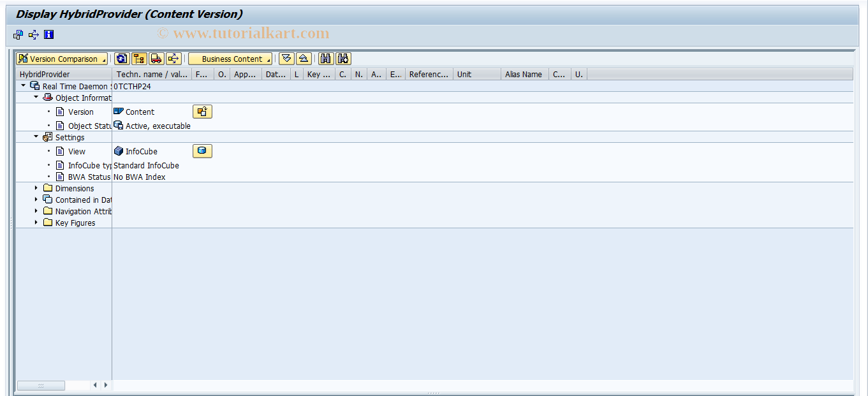The height and width of the screenshot is (396, 868).
Task: Click the Alias Name column header
Action: [x=525, y=74]
